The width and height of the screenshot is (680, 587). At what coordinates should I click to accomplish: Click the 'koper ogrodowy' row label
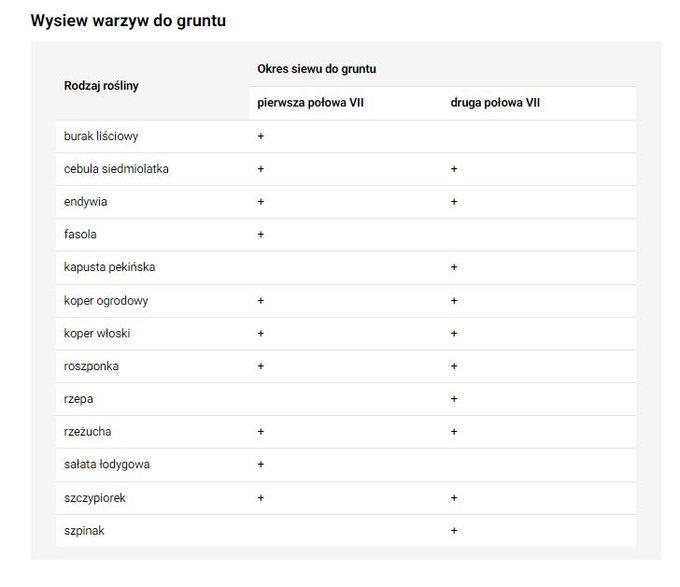click(106, 301)
